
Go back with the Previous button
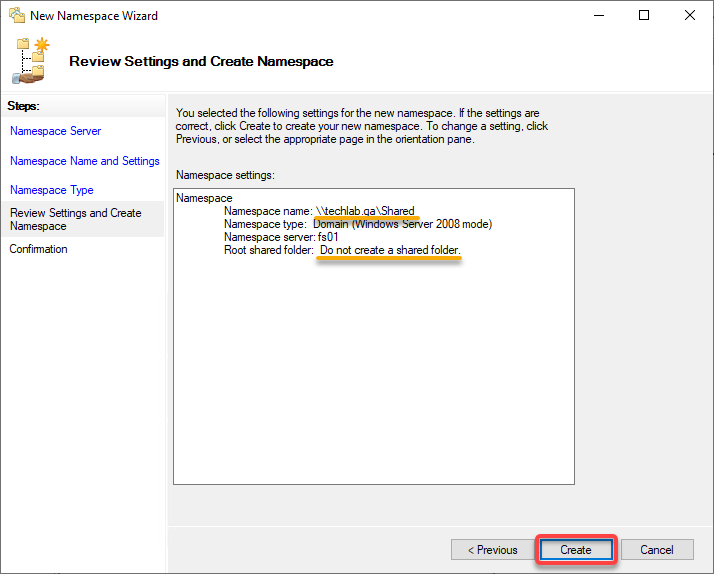(493, 550)
